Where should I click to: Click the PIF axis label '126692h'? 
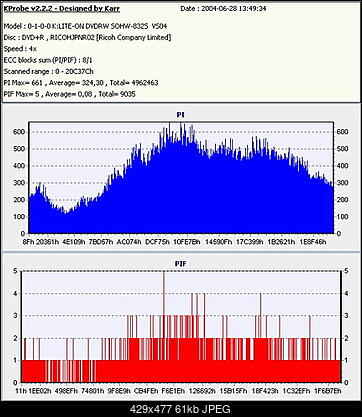pos(202,391)
